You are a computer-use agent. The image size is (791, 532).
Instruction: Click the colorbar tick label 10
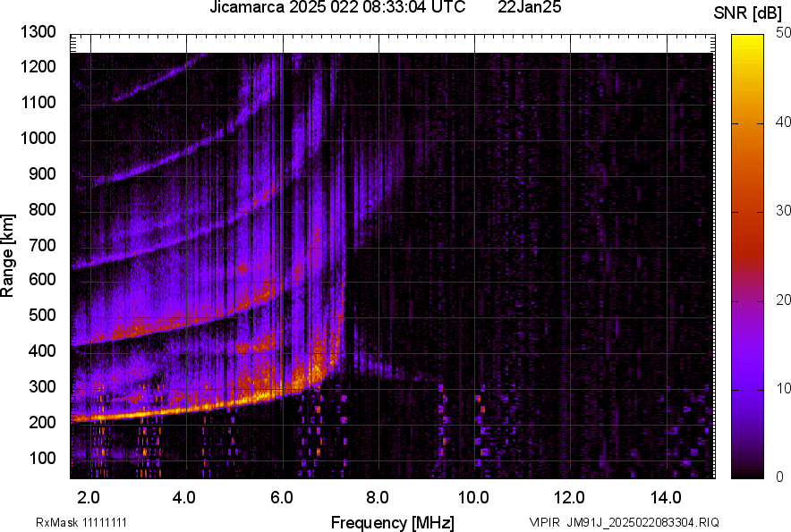click(784, 388)
